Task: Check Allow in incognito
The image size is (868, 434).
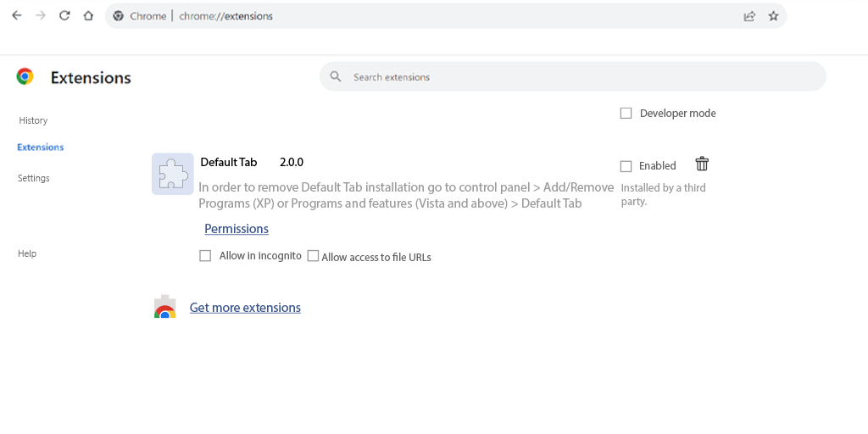Action: [x=205, y=256]
